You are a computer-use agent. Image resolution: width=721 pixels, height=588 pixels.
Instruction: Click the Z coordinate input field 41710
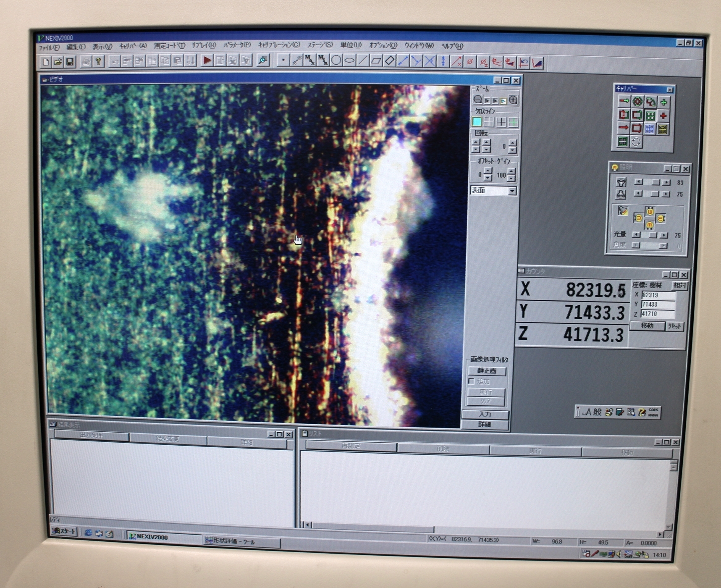click(657, 314)
